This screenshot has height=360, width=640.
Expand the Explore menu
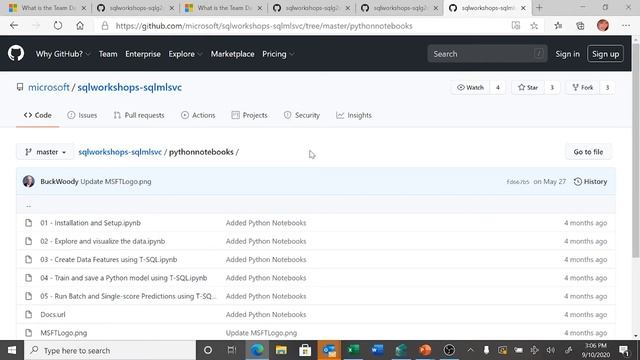(185, 54)
